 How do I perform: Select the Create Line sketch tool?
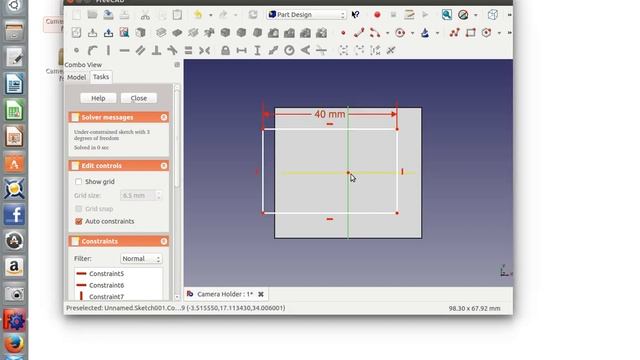(x=359, y=33)
